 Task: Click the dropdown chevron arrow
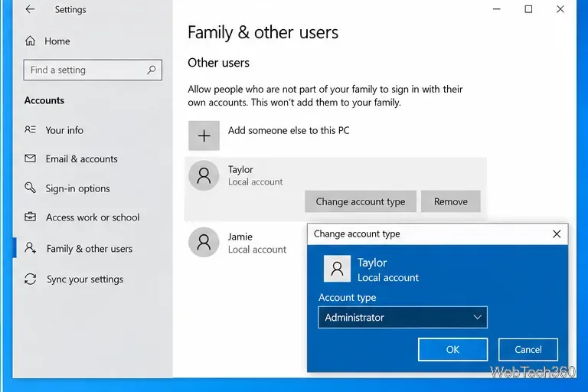(x=478, y=317)
